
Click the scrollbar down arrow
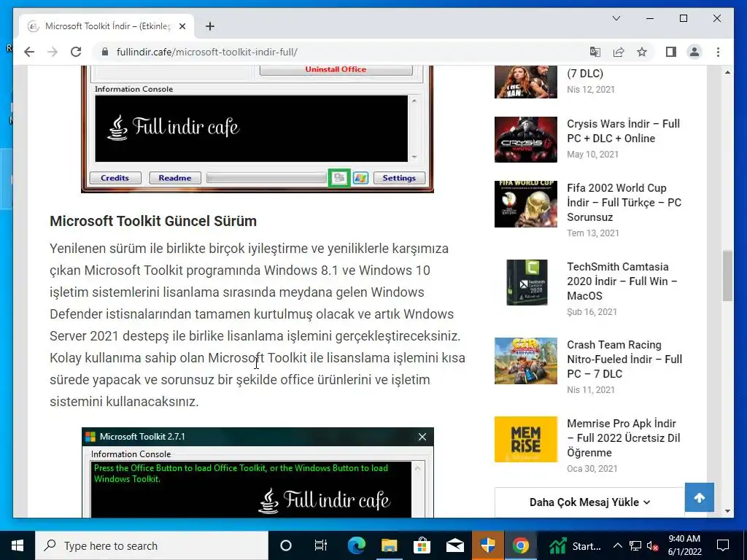(727, 511)
